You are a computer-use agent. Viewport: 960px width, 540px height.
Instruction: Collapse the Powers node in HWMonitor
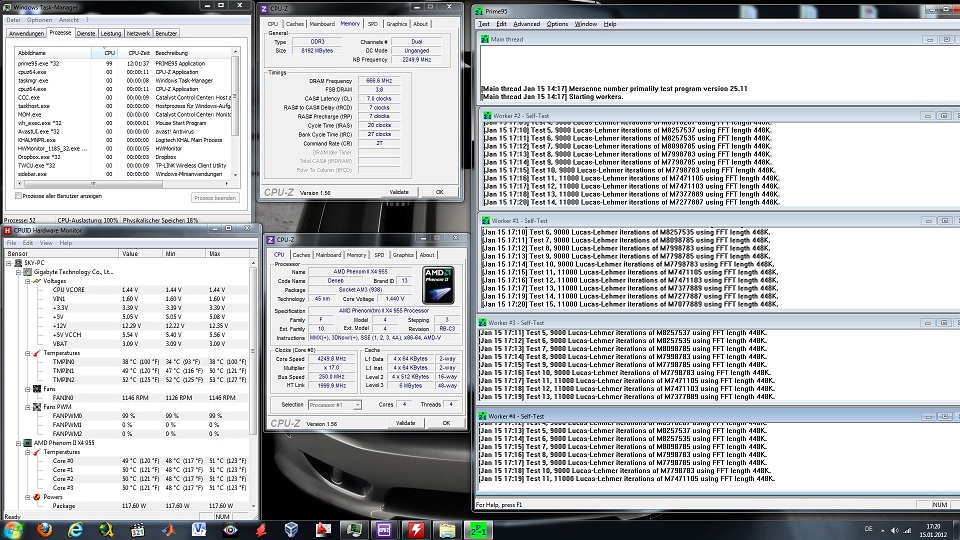(x=28, y=497)
